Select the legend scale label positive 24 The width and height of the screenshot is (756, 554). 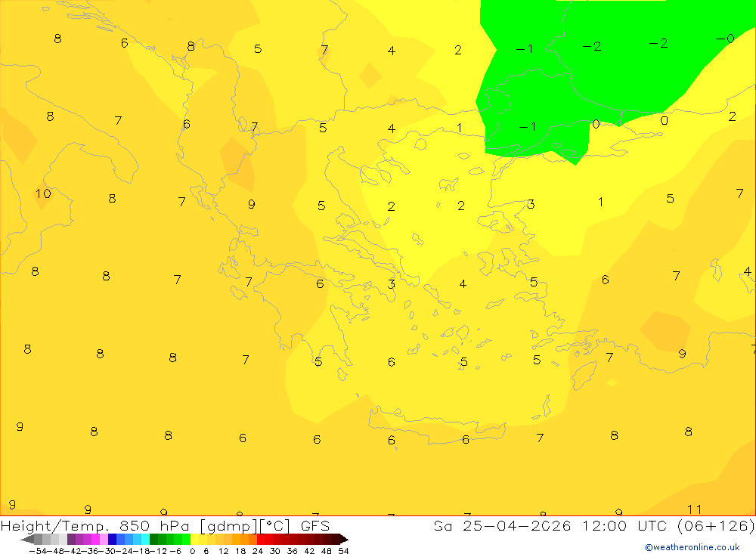pos(258,551)
